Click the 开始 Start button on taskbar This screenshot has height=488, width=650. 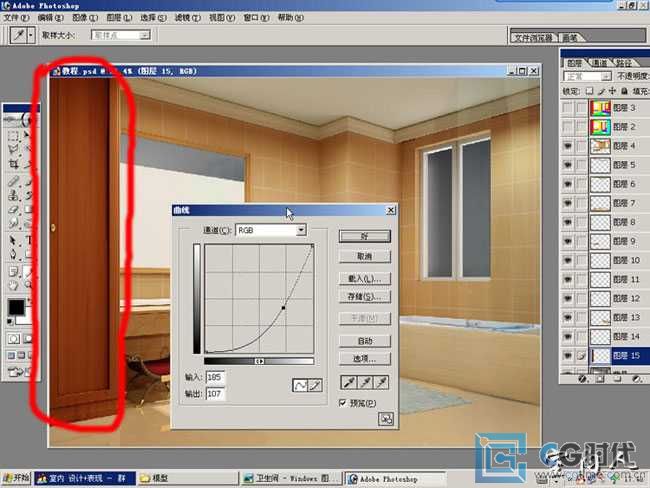[16, 478]
